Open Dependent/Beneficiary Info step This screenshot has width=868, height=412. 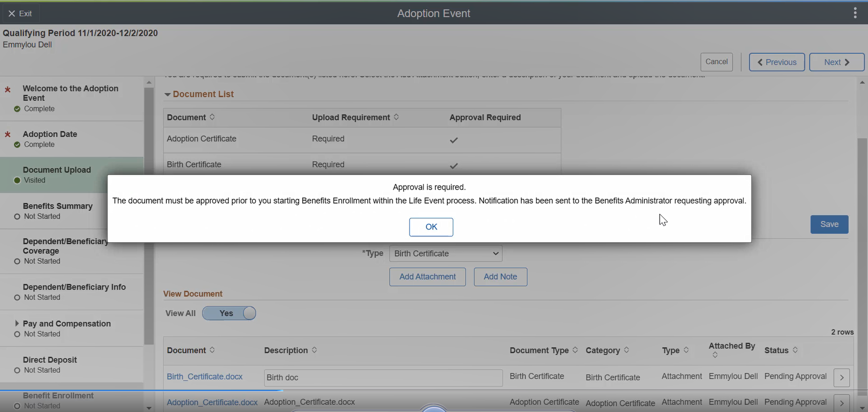[72, 292]
